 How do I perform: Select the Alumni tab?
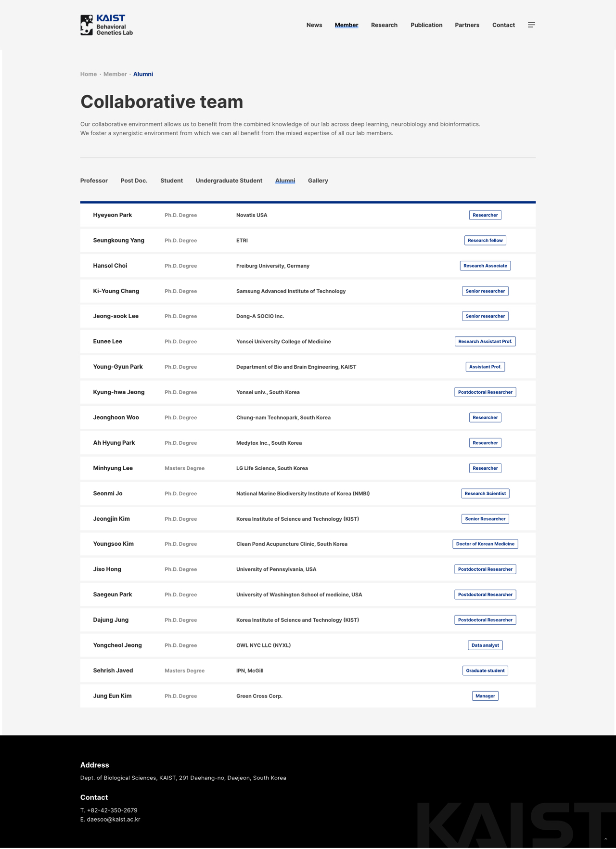285,180
